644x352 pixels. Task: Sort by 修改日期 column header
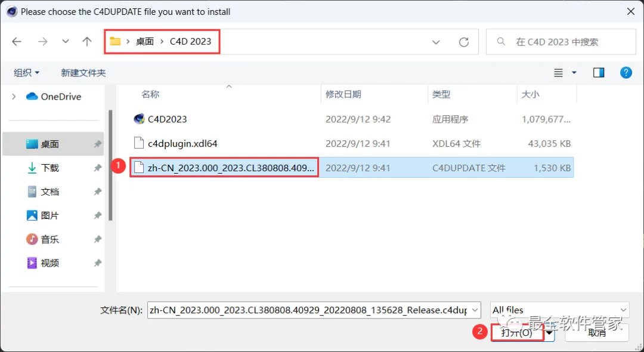[x=343, y=94]
